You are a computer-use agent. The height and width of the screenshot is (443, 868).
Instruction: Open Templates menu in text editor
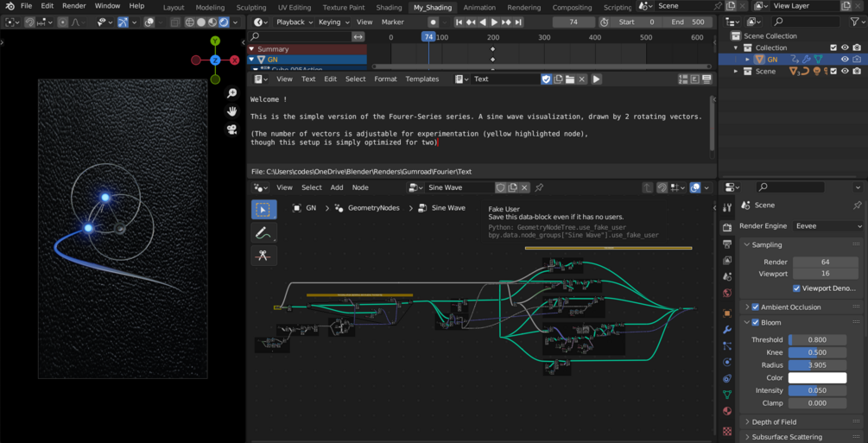point(421,79)
